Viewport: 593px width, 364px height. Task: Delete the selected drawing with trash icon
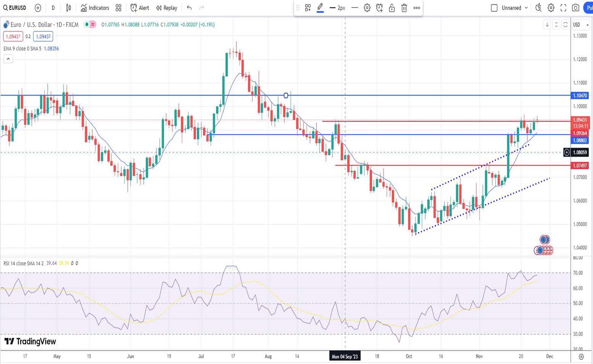(404, 8)
